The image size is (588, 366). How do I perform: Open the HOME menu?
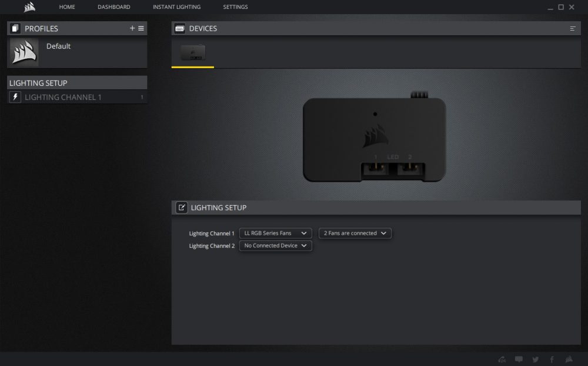coord(67,6)
